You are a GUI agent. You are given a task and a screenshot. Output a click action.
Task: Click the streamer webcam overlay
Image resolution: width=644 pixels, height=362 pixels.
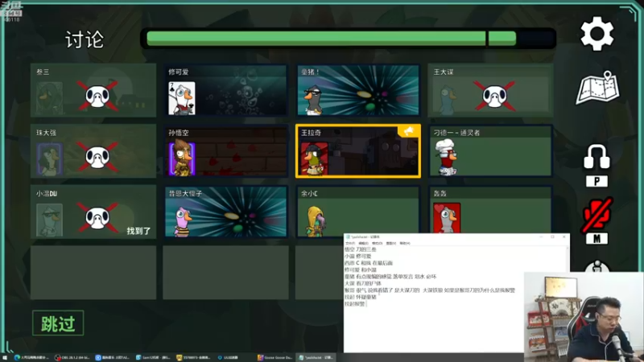(x=584, y=316)
